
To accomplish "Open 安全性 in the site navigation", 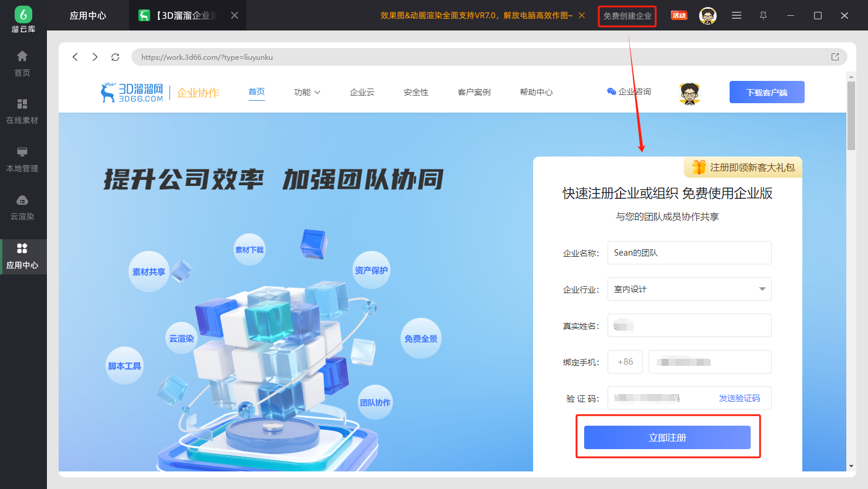I will click(416, 92).
